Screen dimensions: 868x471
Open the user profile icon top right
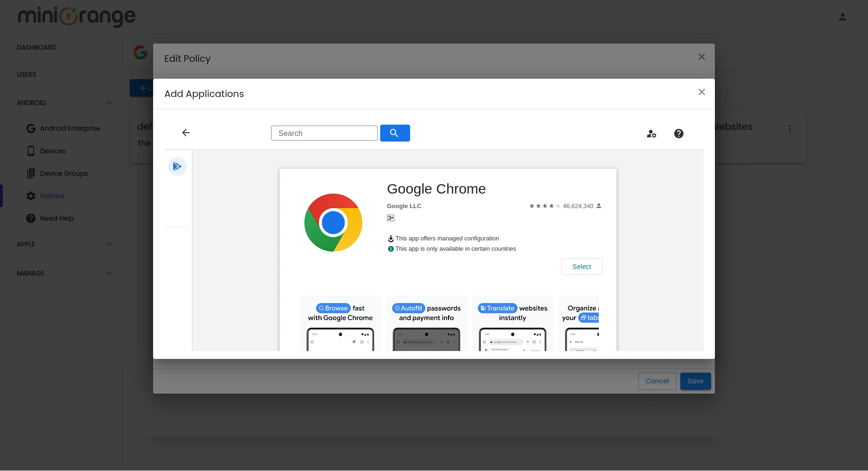pyautogui.click(x=842, y=16)
